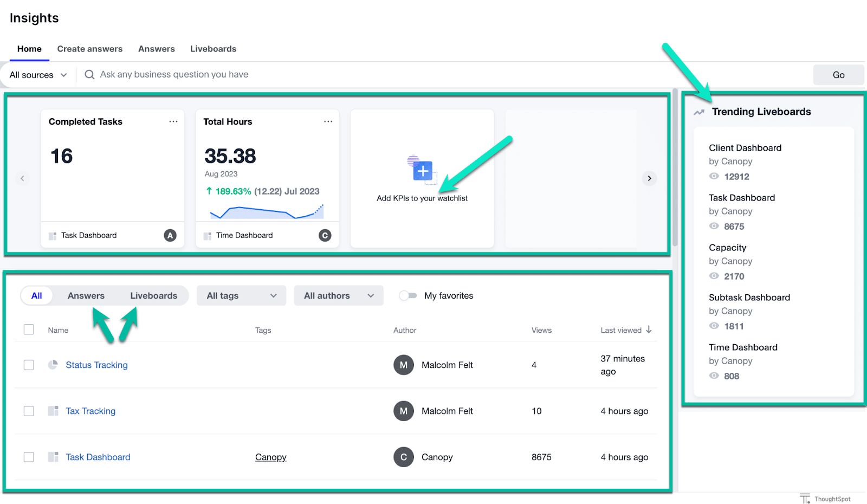Enable the My favorites toggle

pos(408,295)
